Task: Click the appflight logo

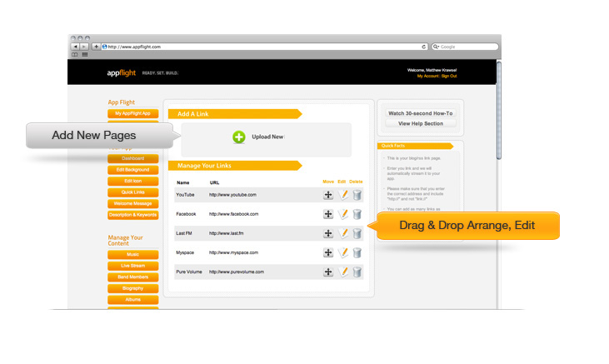Action: point(122,72)
